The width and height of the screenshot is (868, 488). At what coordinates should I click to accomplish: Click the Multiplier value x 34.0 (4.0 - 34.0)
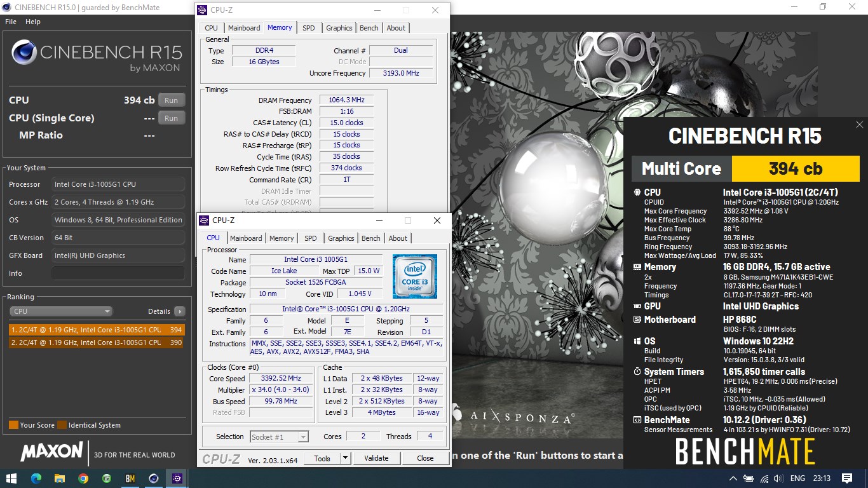pos(281,390)
